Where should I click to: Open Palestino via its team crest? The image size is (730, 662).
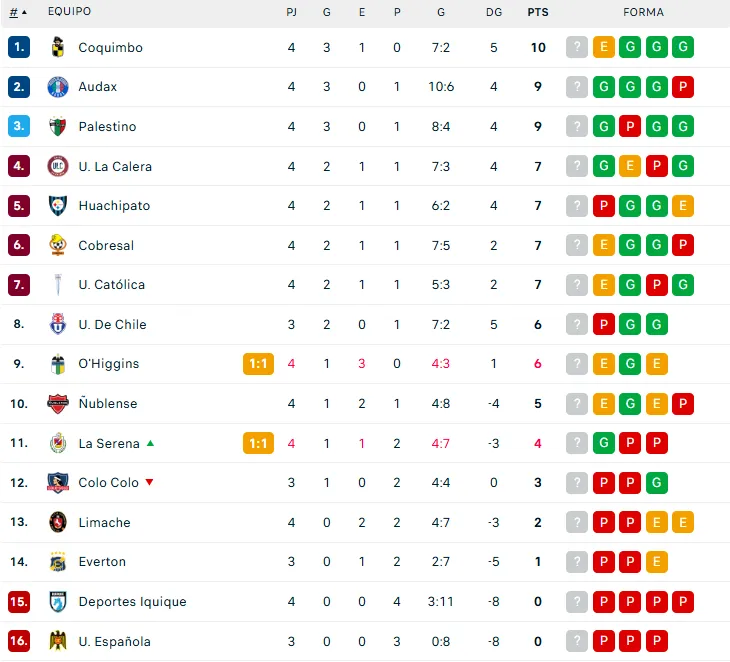57,127
